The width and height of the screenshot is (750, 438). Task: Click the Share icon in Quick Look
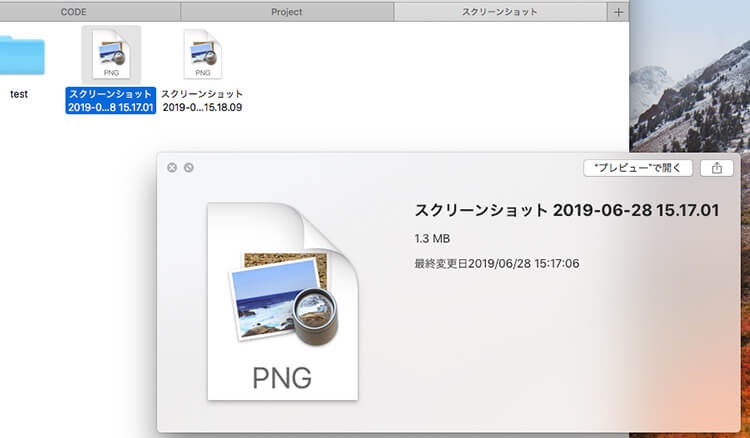click(x=716, y=168)
